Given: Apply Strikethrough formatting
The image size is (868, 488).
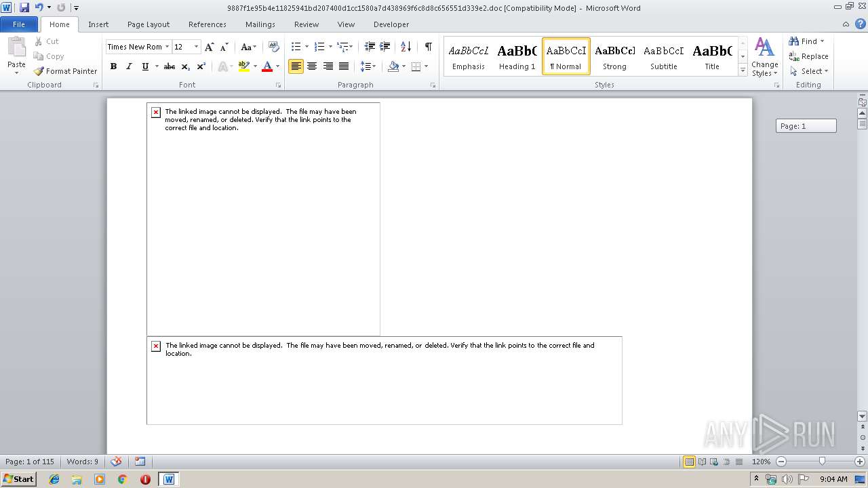Looking at the screenshot, I should tap(170, 66).
